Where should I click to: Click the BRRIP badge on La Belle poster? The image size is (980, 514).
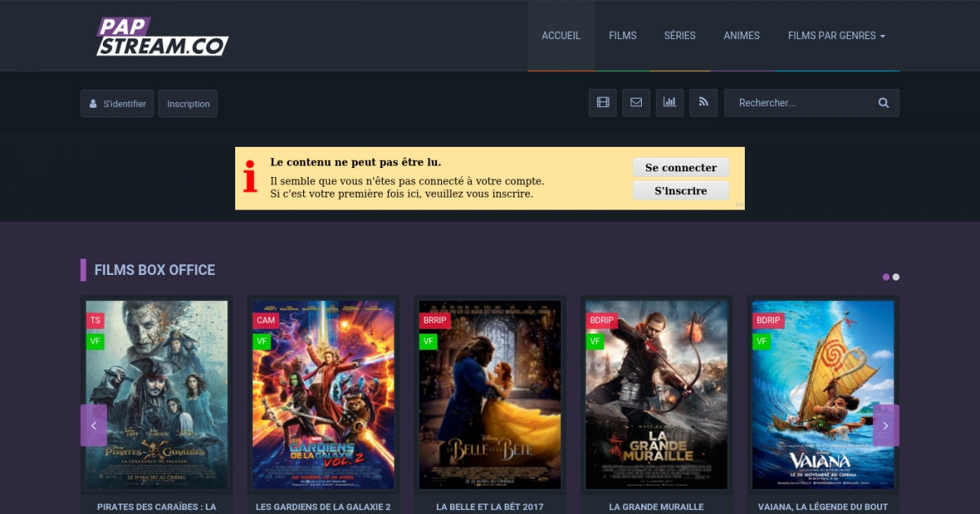(x=435, y=321)
